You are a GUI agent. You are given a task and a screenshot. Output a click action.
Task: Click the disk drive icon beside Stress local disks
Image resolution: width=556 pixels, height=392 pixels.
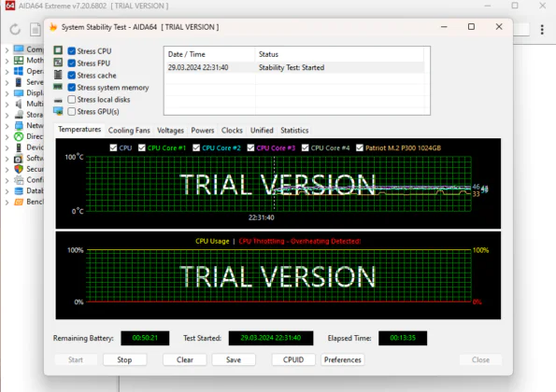tap(58, 100)
